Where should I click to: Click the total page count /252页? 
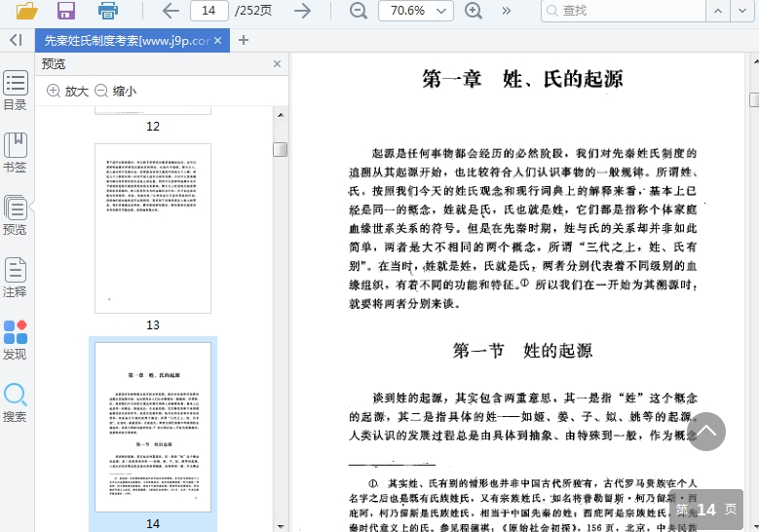point(253,11)
